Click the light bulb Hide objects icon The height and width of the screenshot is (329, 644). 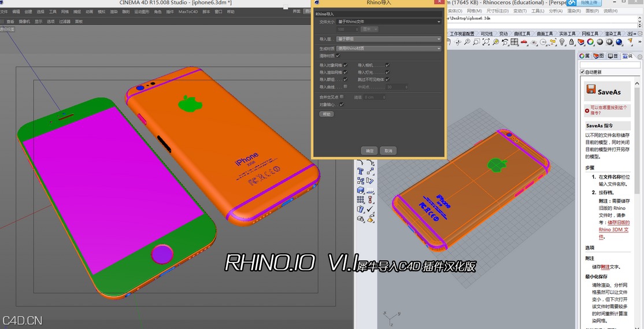(561, 42)
